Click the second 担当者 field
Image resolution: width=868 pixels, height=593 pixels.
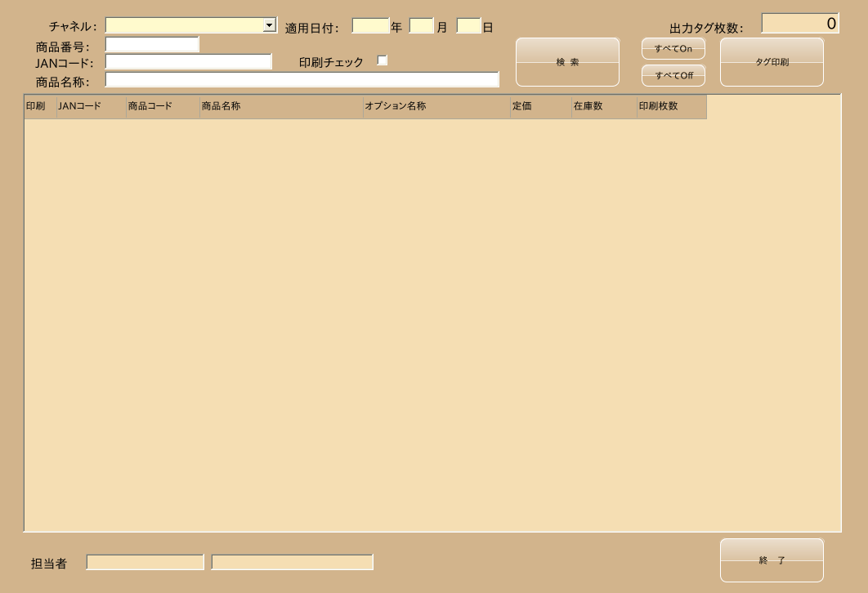tap(293, 562)
